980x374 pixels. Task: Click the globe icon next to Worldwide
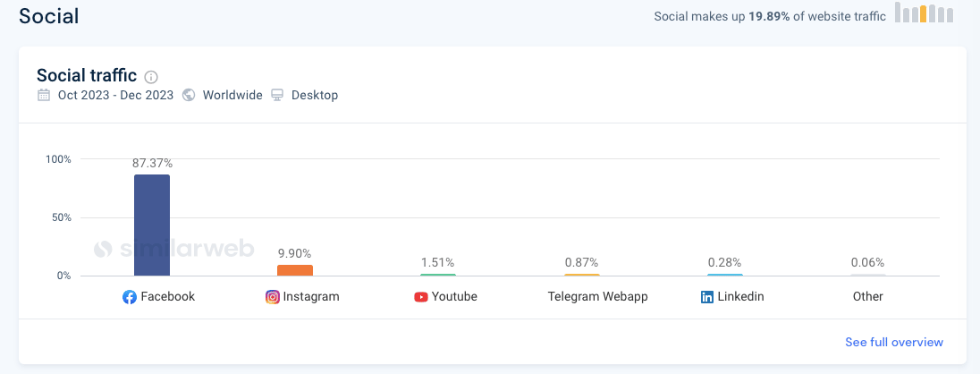tap(189, 95)
